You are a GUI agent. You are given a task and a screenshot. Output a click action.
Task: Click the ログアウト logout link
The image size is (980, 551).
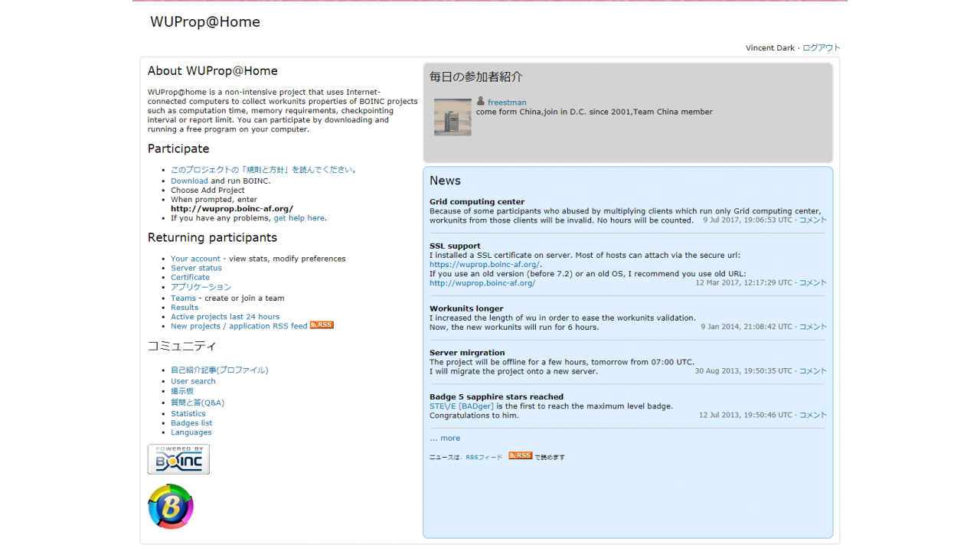822,47
